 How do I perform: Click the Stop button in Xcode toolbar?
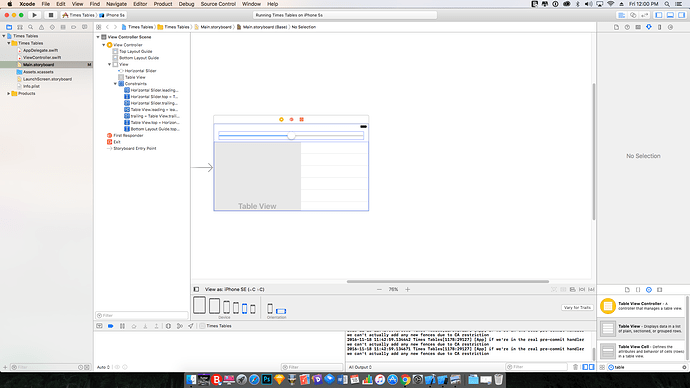(x=51, y=15)
